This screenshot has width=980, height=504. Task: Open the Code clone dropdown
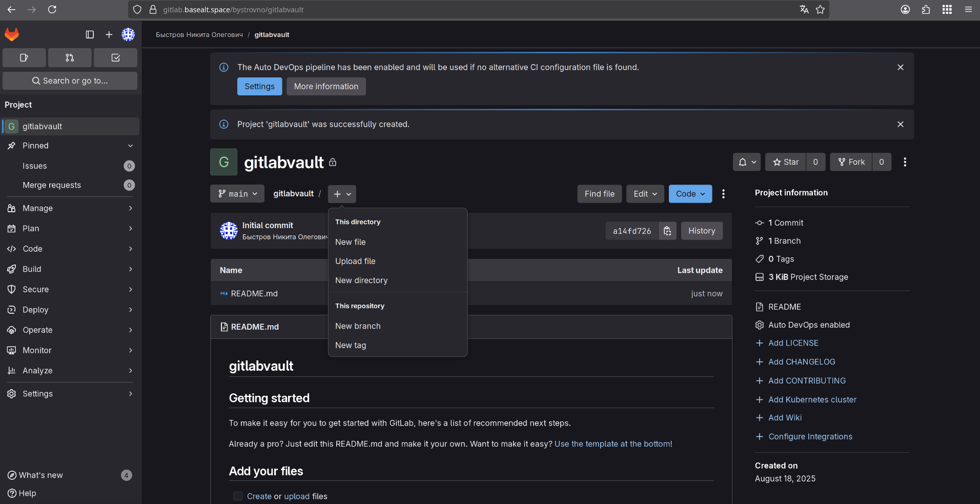(x=690, y=194)
